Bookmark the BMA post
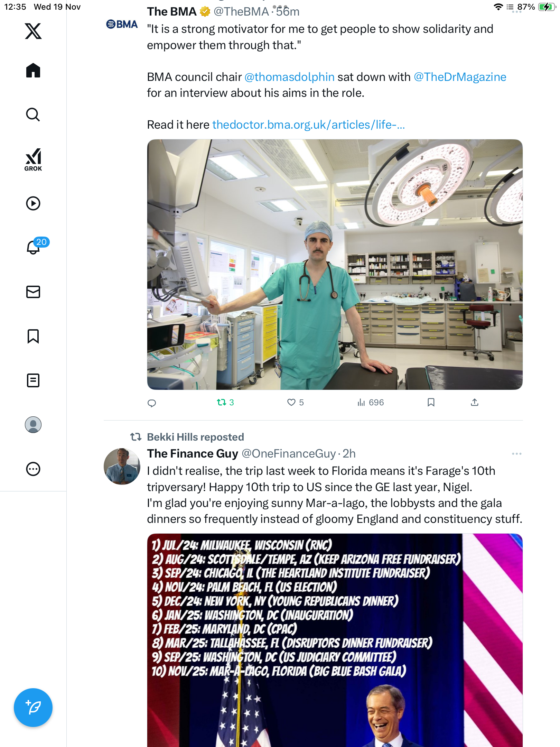The width and height of the screenshot is (560, 747). pos(431,402)
